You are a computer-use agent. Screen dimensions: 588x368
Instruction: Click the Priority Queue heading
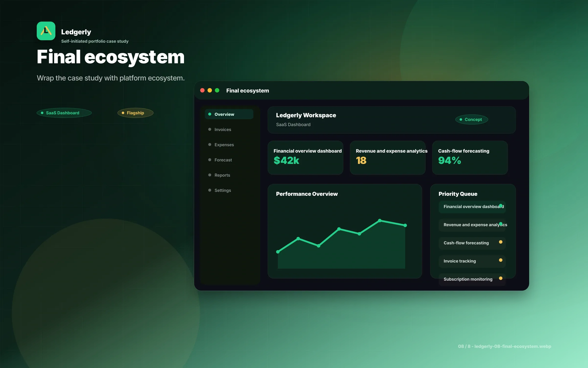pyautogui.click(x=458, y=194)
